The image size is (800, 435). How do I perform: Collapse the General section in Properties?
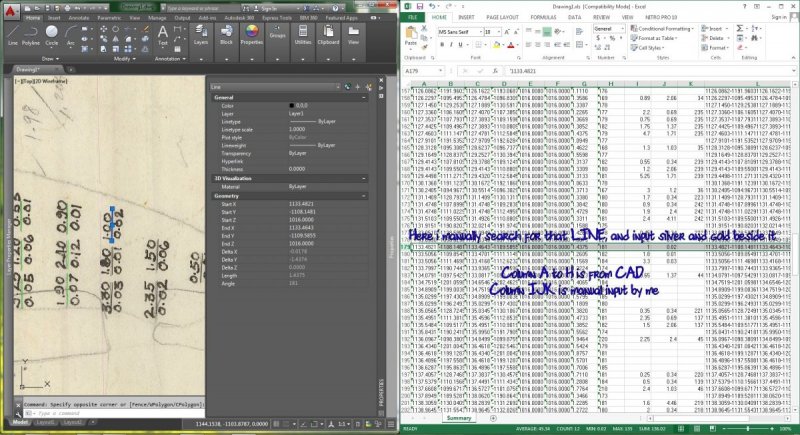pyautogui.click(x=364, y=97)
